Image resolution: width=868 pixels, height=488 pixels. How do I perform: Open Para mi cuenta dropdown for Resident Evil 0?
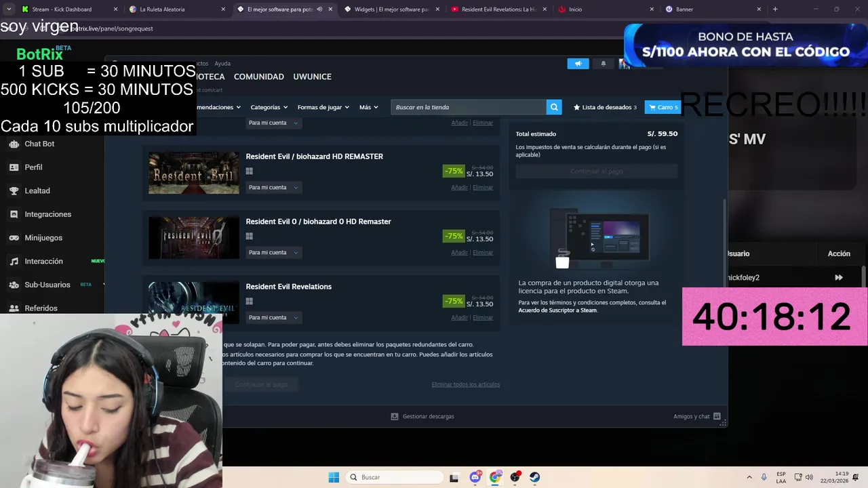point(273,252)
